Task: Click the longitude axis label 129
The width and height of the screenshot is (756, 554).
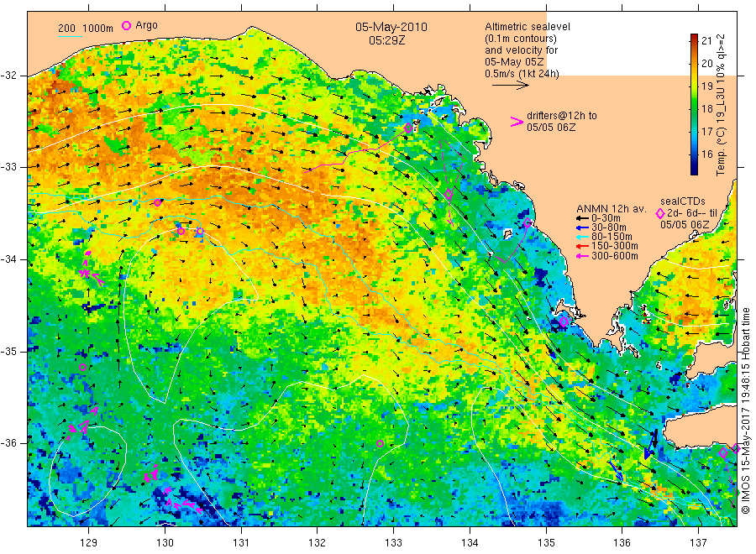Action: [x=89, y=543]
